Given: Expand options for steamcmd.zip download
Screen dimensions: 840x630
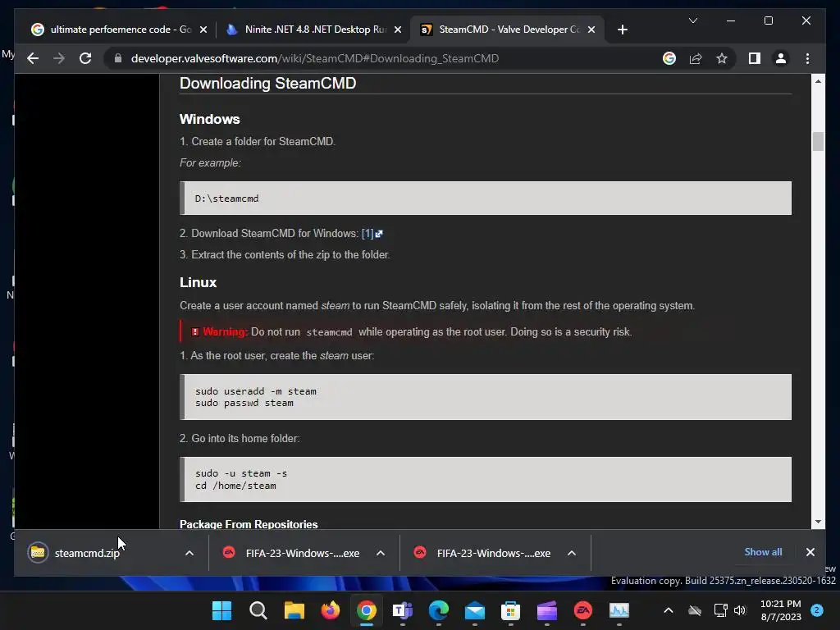Looking at the screenshot, I should [x=189, y=553].
